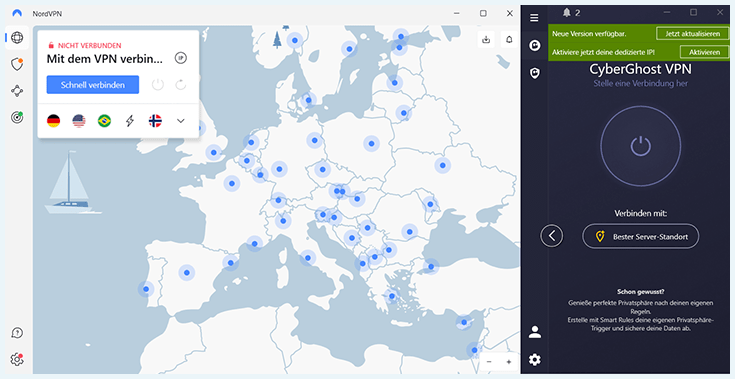Click the CyberGhost notification bell
Image resolution: width=735 pixels, height=379 pixels.
568,13
